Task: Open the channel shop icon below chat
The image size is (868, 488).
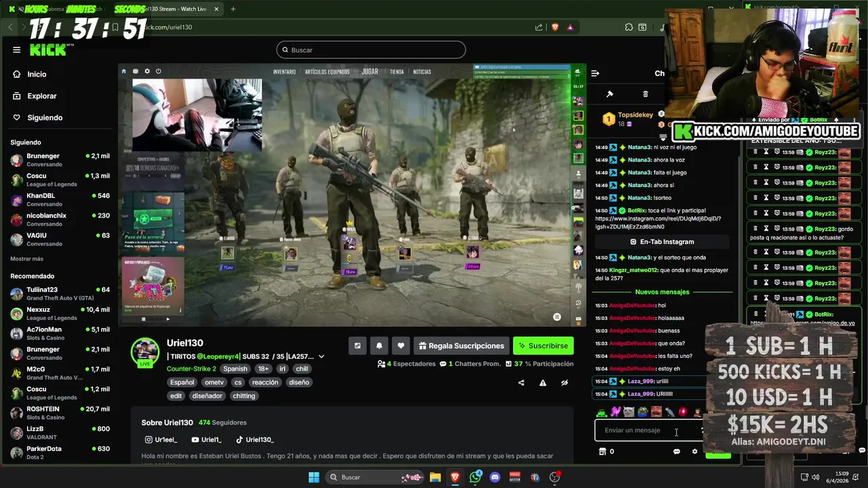Action: pyautogui.click(x=601, y=451)
